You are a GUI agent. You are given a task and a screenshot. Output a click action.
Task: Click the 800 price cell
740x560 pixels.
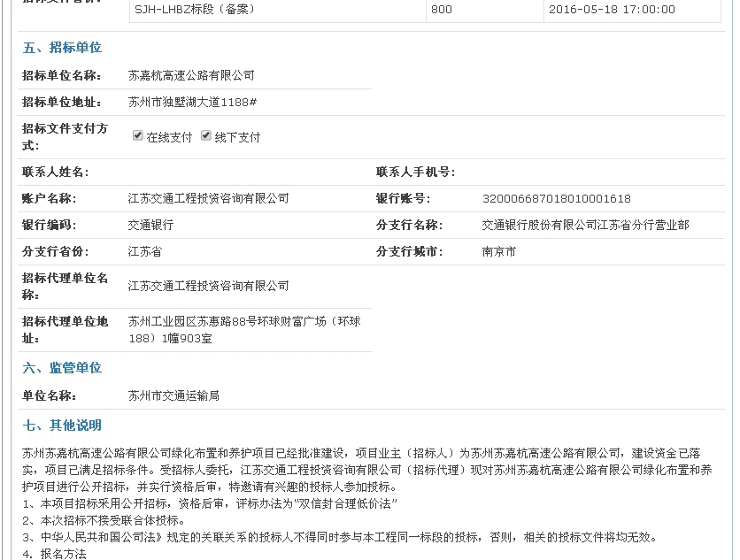(x=485, y=10)
